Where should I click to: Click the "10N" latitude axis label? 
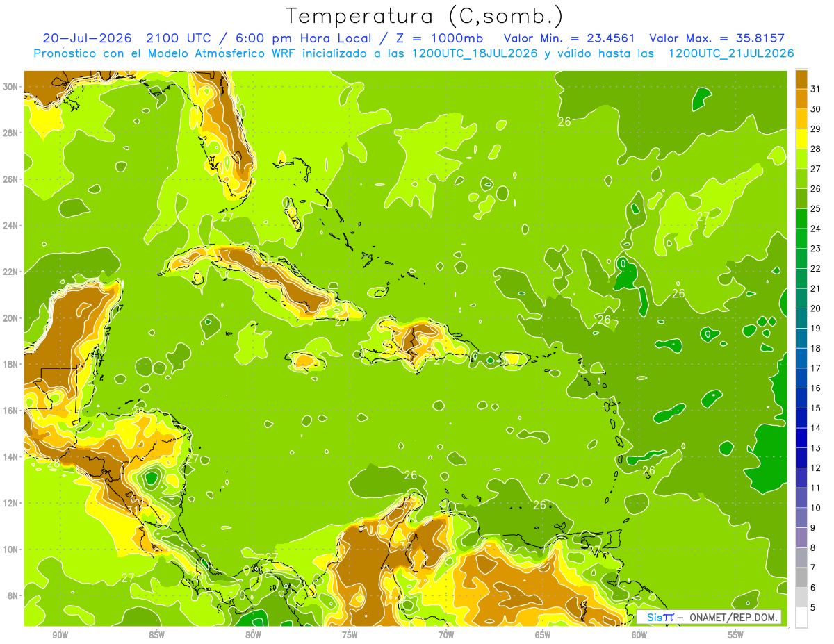point(11,549)
